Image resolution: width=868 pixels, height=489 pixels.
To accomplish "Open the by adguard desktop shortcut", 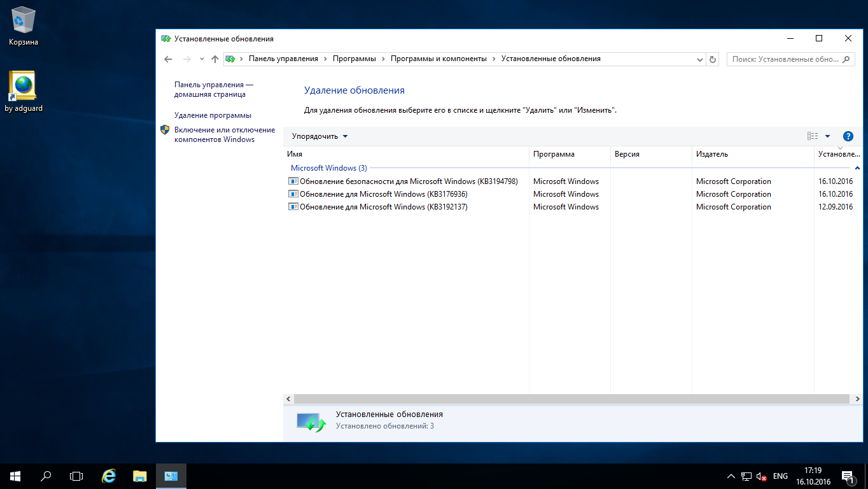I will [24, 92].
